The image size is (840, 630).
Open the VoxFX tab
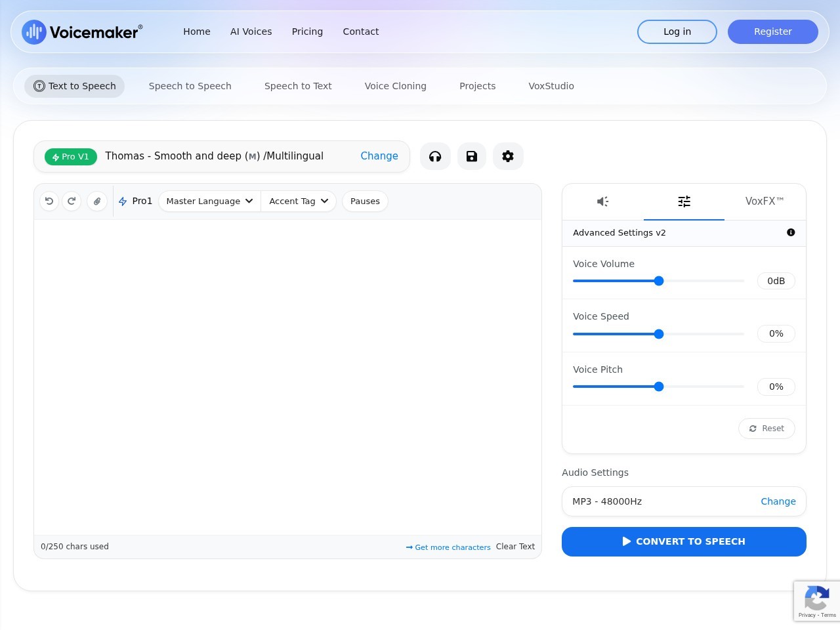pyautogui.click(x=765, y=201)
